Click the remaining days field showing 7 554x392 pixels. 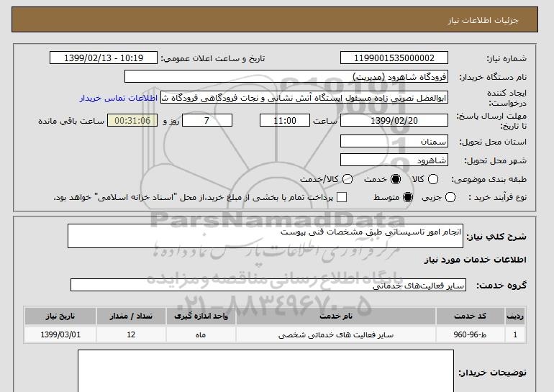tap(207, 120)
